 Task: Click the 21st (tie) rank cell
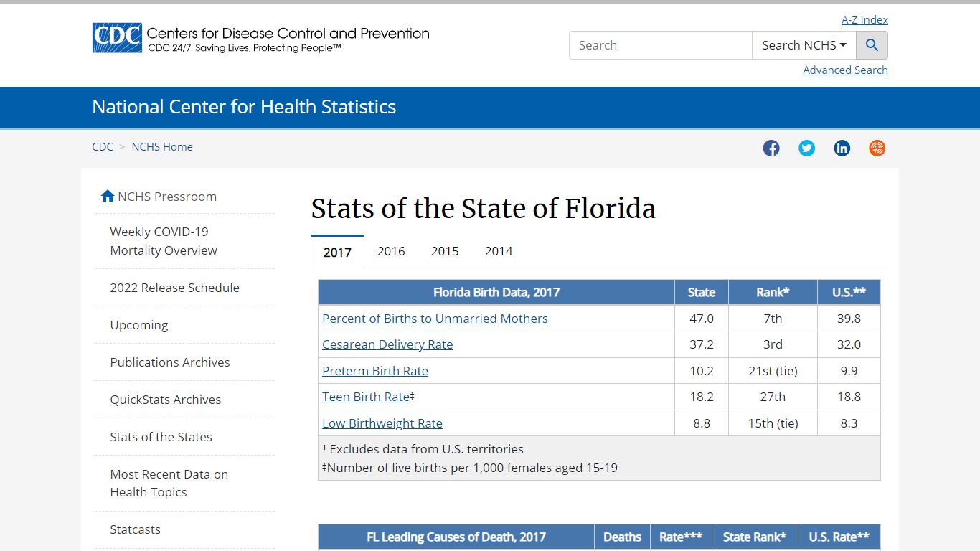[x=773, y=371]
